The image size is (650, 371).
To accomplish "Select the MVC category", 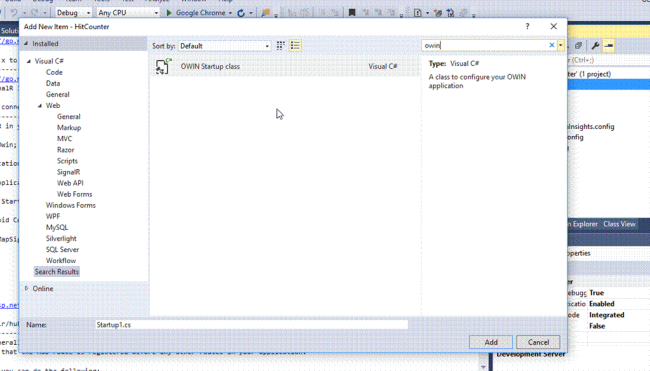I will tap(65, 139).
